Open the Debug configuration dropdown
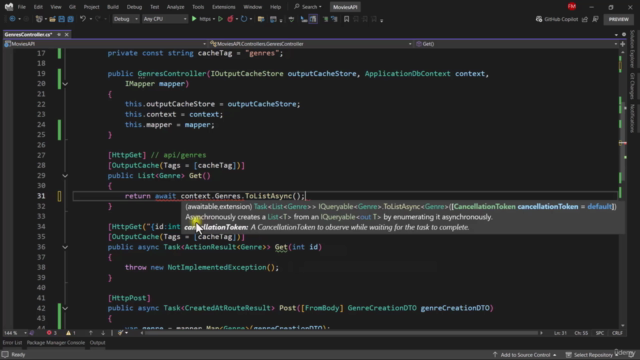The height and width of the screenshot is (360, 640). [126, 19]
